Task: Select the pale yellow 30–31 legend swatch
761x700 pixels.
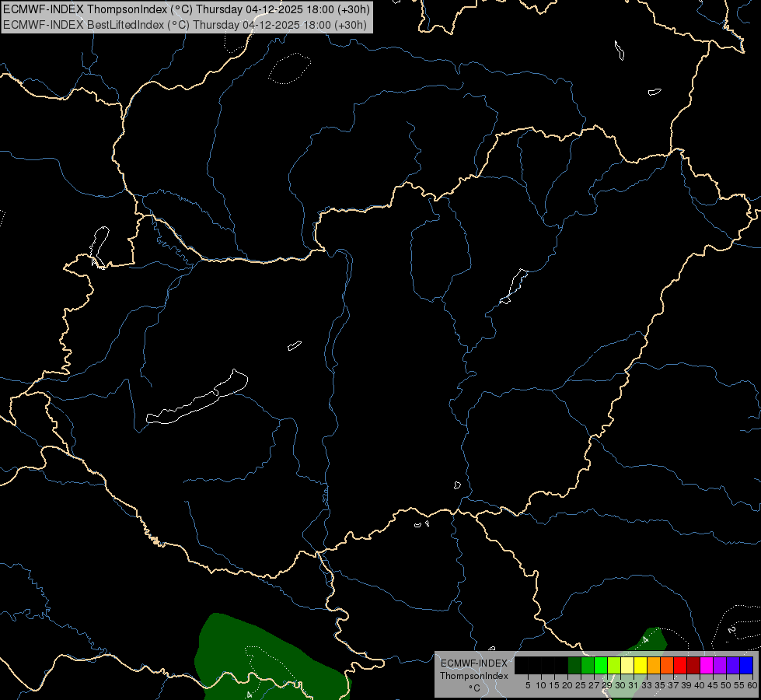Action: 627,666
